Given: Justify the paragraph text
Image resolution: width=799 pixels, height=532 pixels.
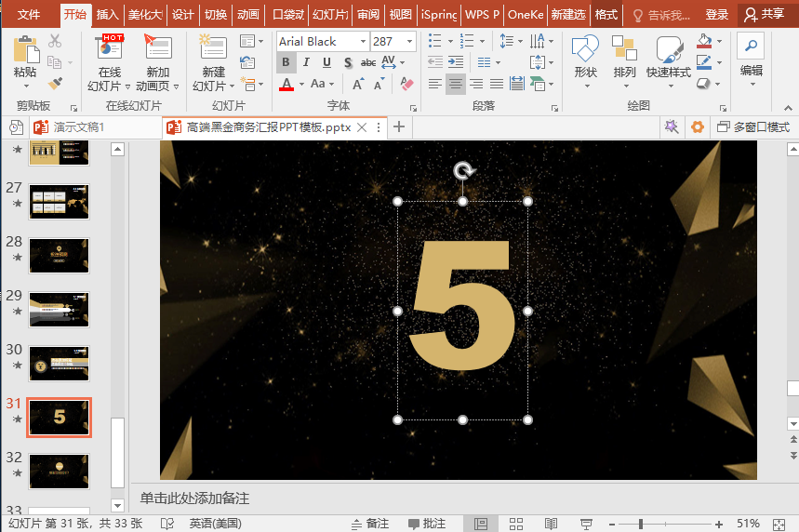Looking at the screenshot, I should point(497,84).
